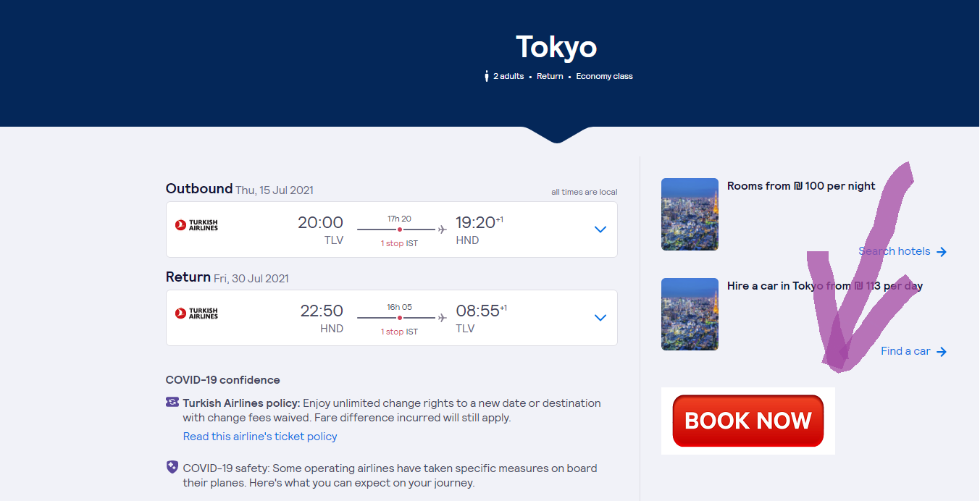Click the arrow icon next to Search hotels
This screenshot has height=501, width=980.
click(x=942, y=252)
